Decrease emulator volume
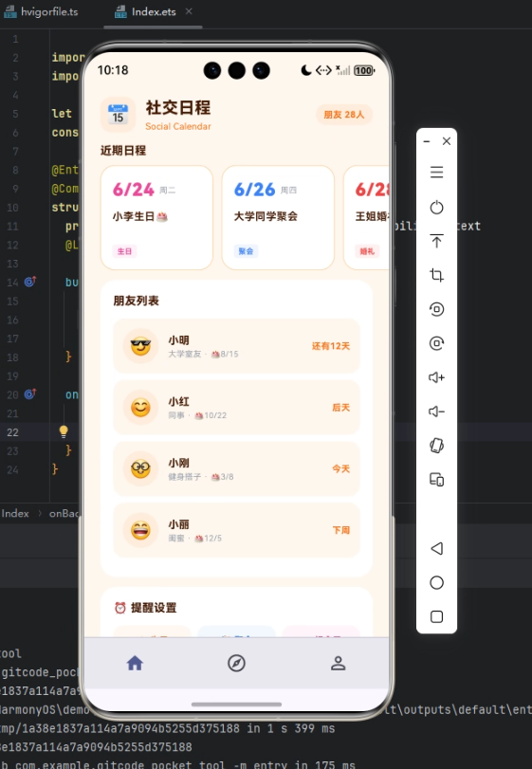This screenshot has width=532, height=769. coord(436,411)
